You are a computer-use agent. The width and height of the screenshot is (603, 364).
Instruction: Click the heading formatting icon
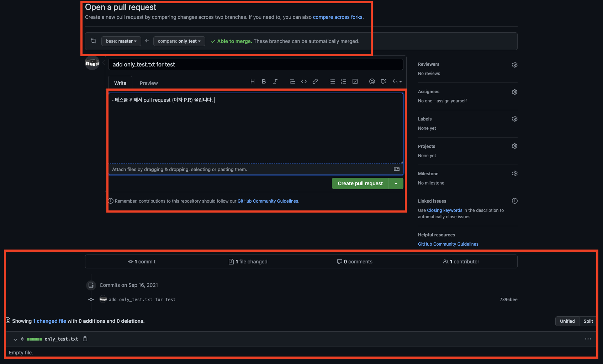253,81
